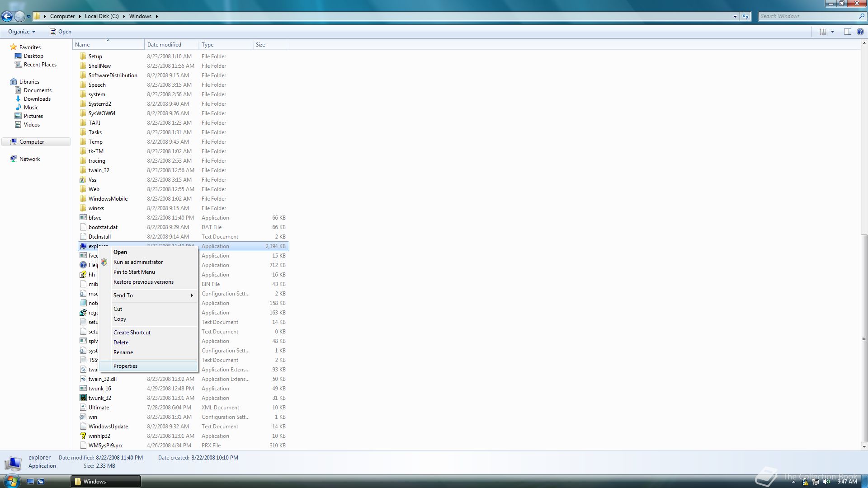The width and height of the screenshot is (868, 488).
Task: Choose Cut from context menu
Action: 148,309
